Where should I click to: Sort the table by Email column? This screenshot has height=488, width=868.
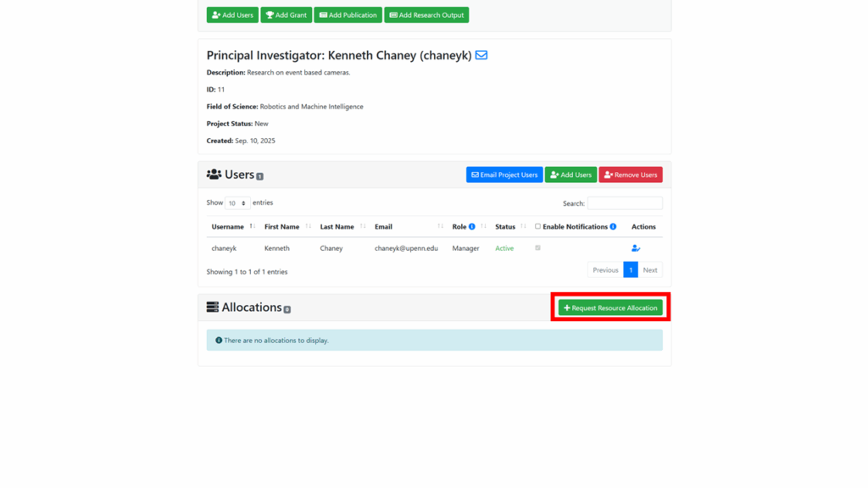click(x=409, y=227)
